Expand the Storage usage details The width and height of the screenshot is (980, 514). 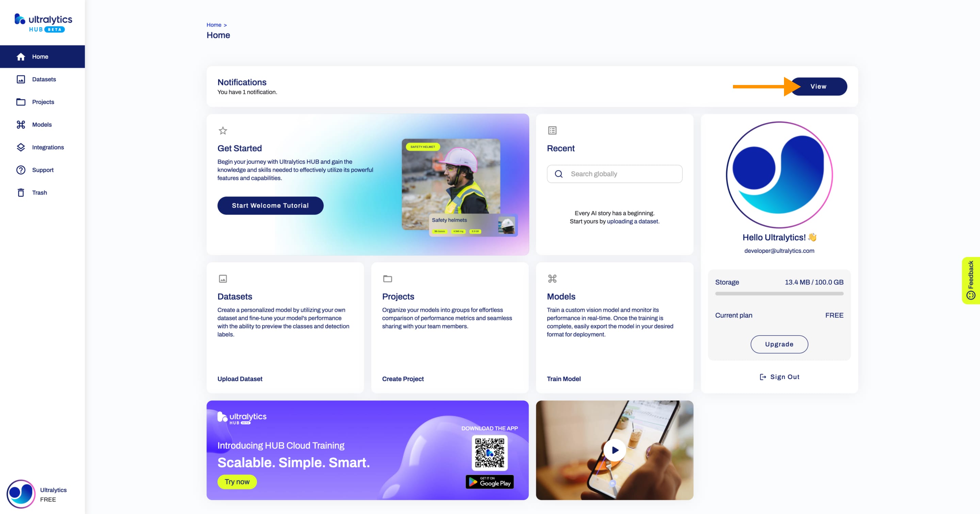pyautogui.click(x=726, y=281)
